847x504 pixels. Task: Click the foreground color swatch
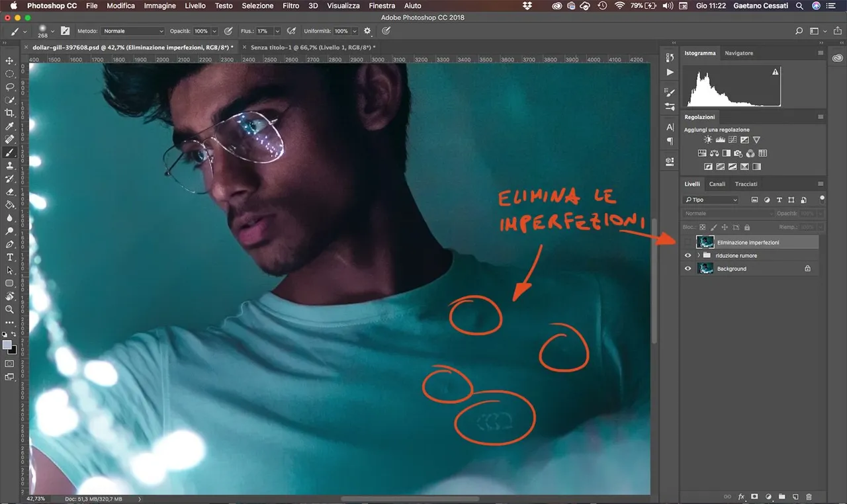7,345
